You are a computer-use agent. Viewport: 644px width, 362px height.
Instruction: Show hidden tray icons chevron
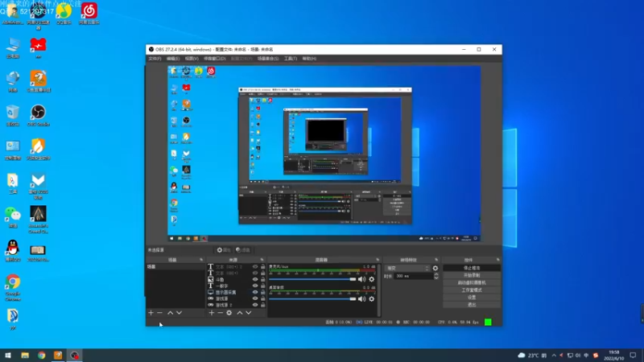pos(554,356)
